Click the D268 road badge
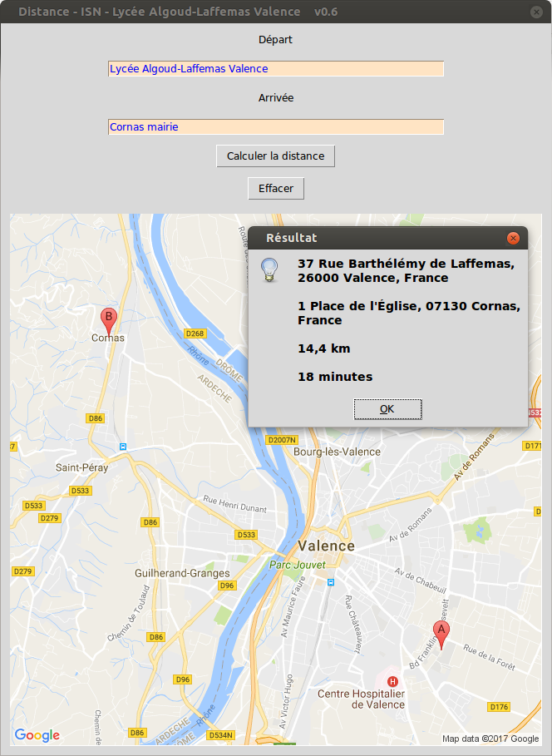This screenshot has height=756, width=552. (x=195, y=334)
